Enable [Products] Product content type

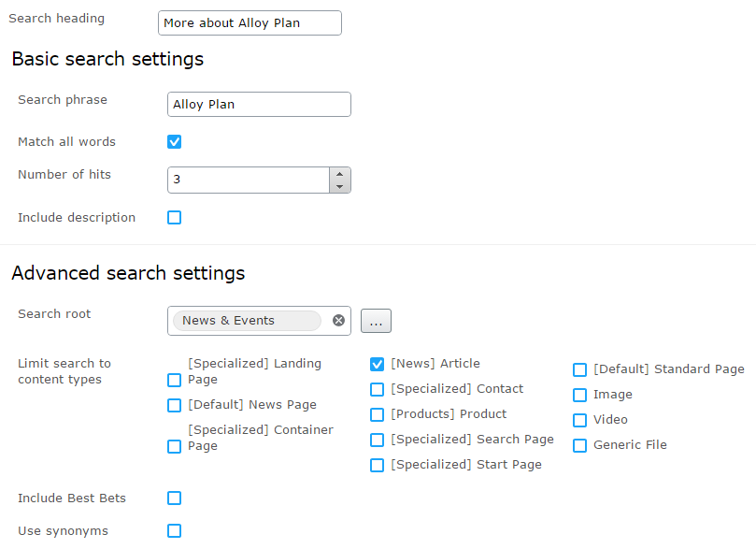377,414
